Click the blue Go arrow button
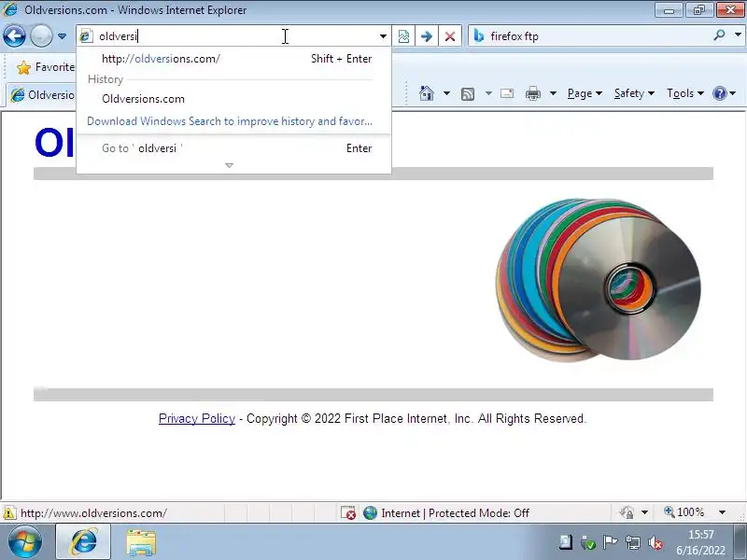 point(427,36)
